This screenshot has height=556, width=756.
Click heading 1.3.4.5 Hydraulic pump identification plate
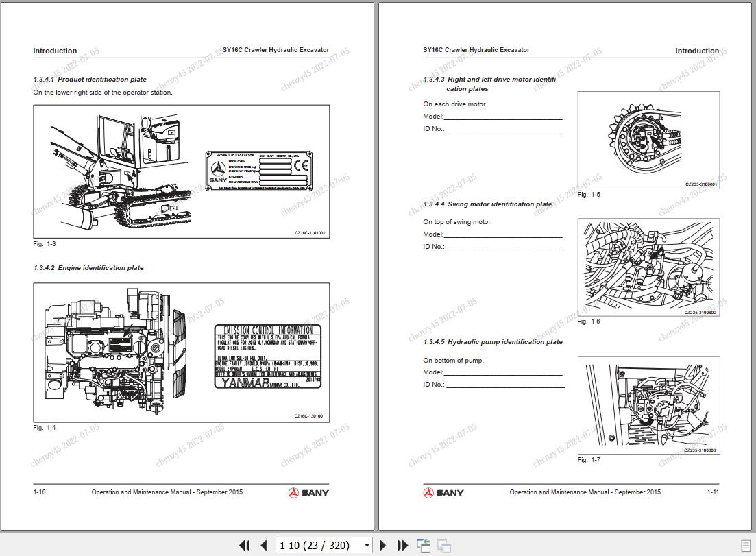pos(493,342)
